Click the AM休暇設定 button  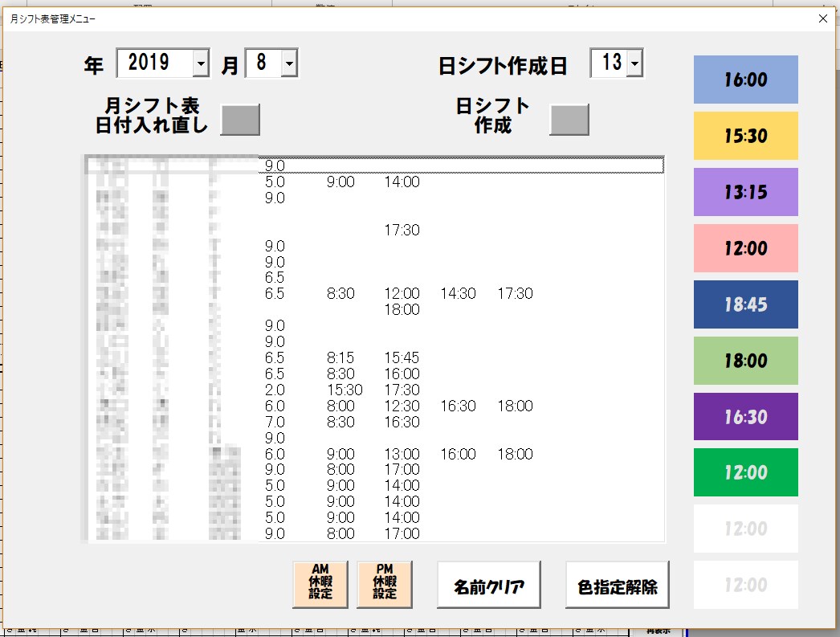[x=320, y=584]
